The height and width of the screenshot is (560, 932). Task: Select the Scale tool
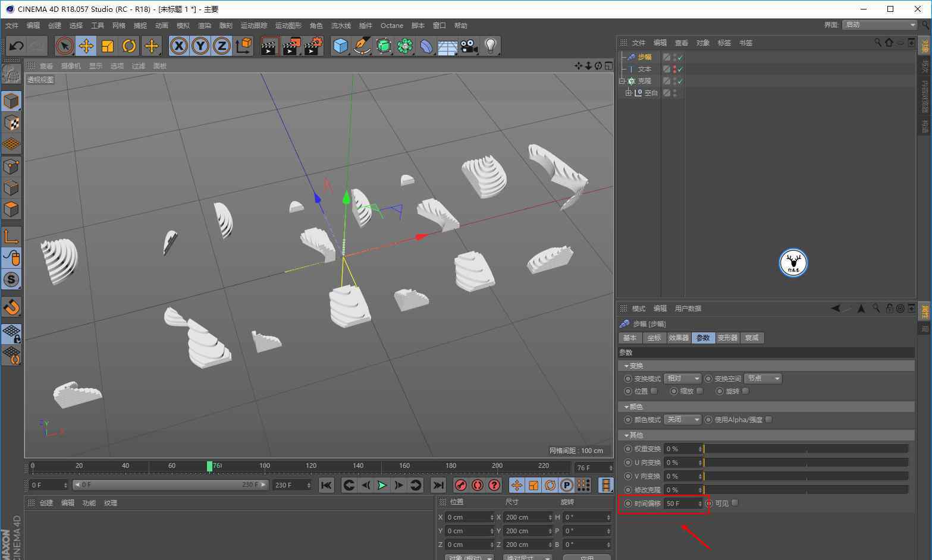click(108, 46)
